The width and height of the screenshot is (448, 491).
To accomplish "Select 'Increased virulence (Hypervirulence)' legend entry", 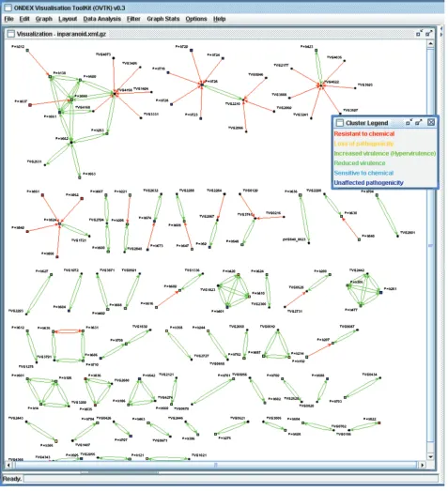I will click(x=385, y=153).
